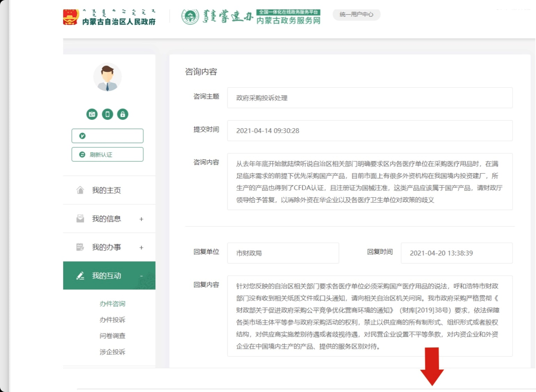Select the 涉企投诉 sidebar entry
The height and width of the screenshot is (392, 536).
pos(112,352)
